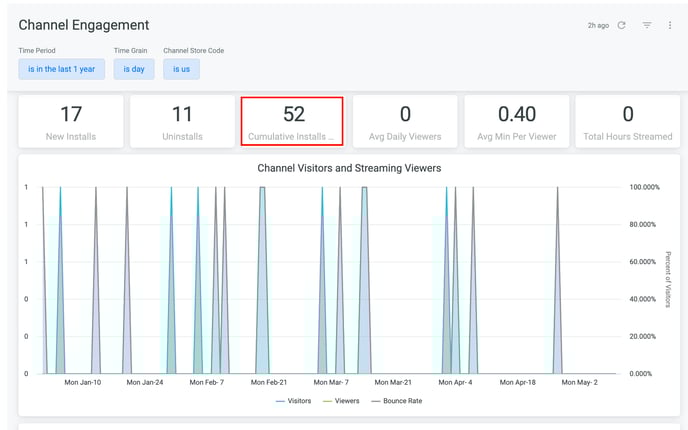Screen dimensions: 688x430
Task: Open the "is in the last 1 year" filter
Action: (62, 69)
